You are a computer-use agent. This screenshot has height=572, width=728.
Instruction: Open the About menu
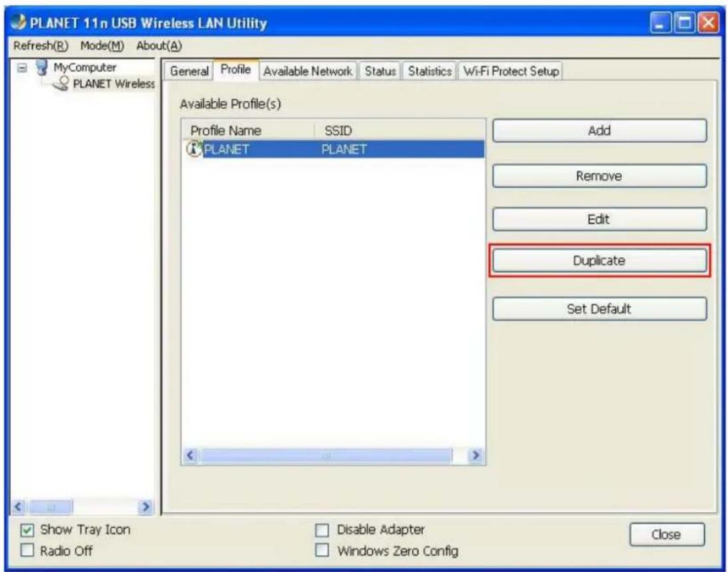pyautogui.click(x=159, y=46)
